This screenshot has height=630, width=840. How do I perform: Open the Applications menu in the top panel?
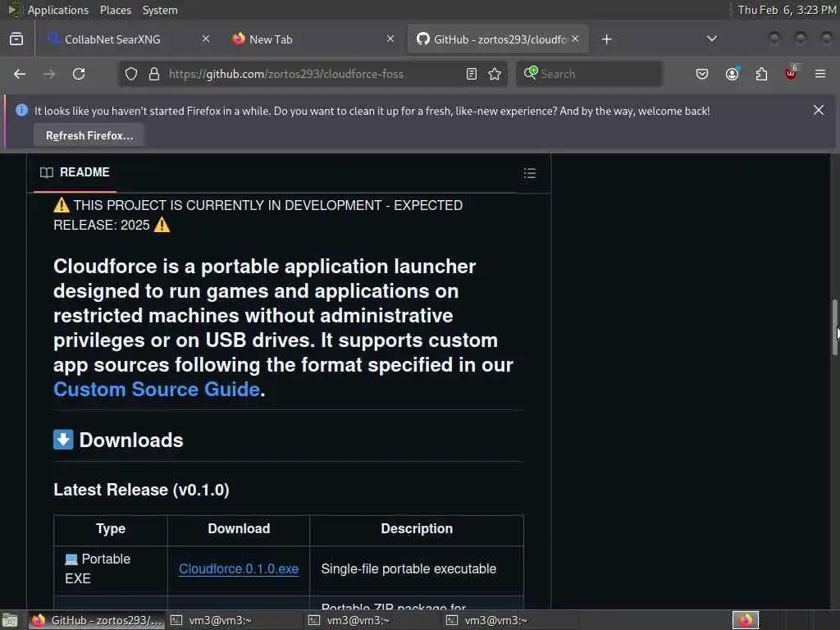58,10
